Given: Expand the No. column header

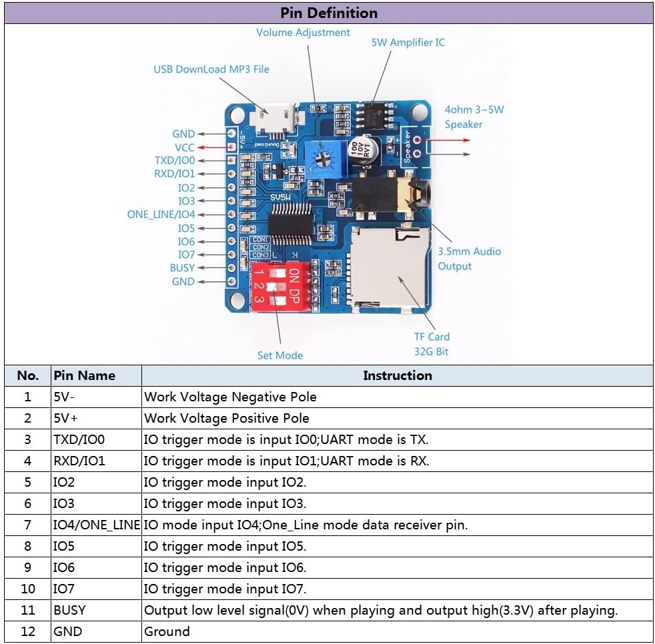Looking at the screenshot, I should [x=27, y=375].
